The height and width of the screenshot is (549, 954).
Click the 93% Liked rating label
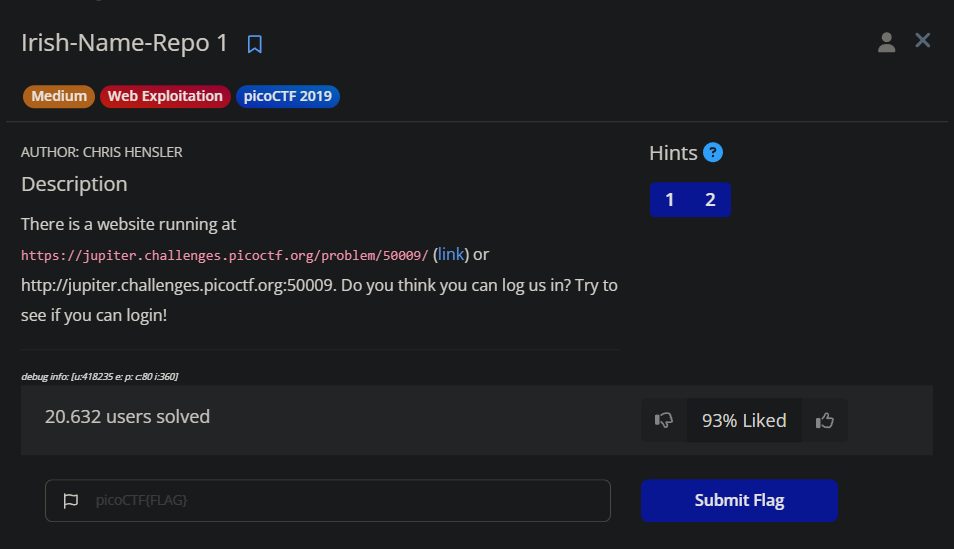tap(744, 420)
